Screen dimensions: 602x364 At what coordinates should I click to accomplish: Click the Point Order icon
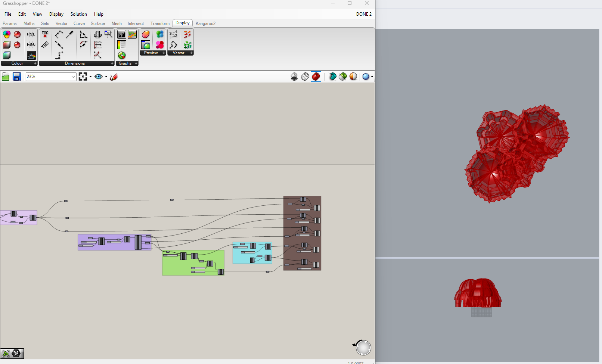click(173, 45)
